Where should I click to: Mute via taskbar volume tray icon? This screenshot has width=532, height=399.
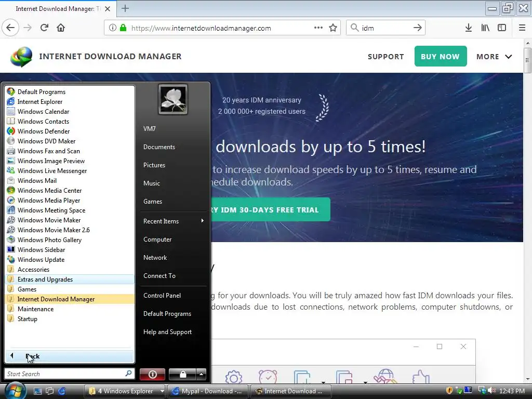(491, 391)
